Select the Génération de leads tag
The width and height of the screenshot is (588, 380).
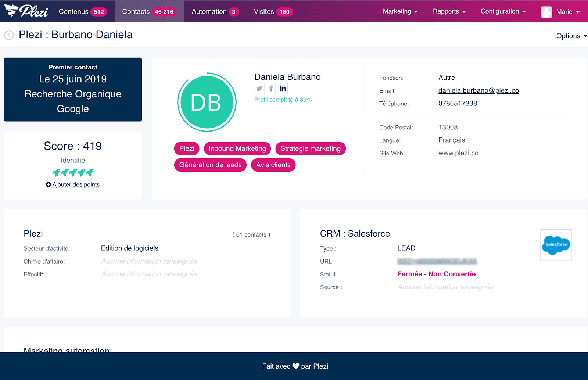(x=210, y=165)
